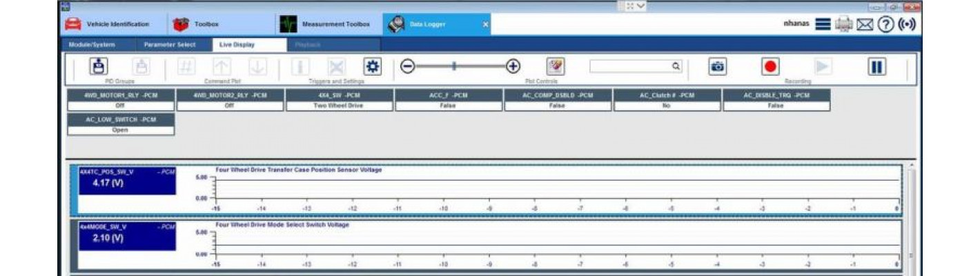The width and height of the screenshot is (980, 276).
Task: Click the grid icon at window top
Action: (x=630, y=6)
